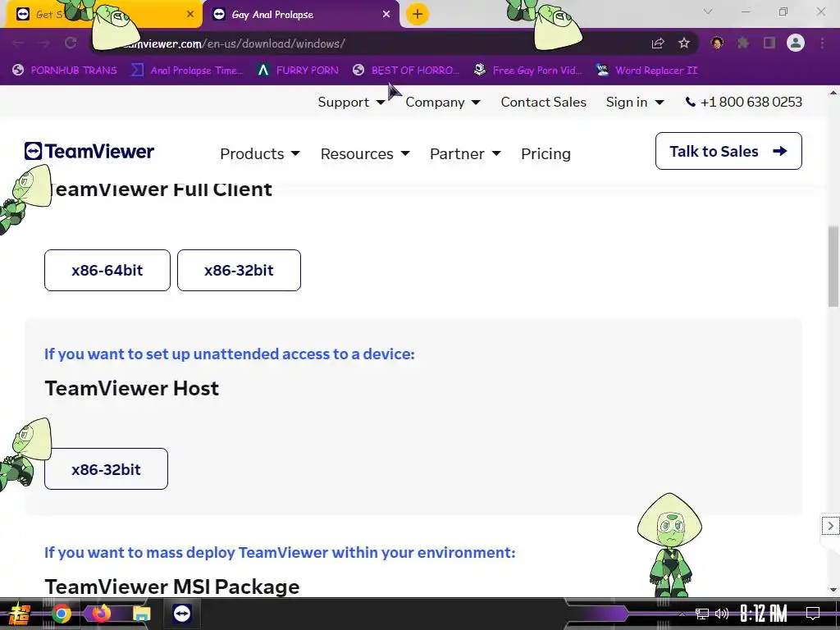This screenshot has height=630, width=840.
Task: Click the 'TeamViewer MSI Package' heading
Action: [172, 587]
